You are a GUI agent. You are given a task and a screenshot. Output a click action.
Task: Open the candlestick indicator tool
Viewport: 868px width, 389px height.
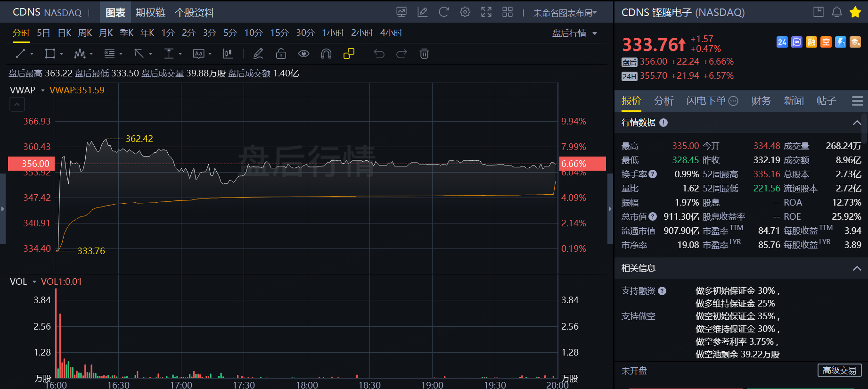(x=228, y=54)
